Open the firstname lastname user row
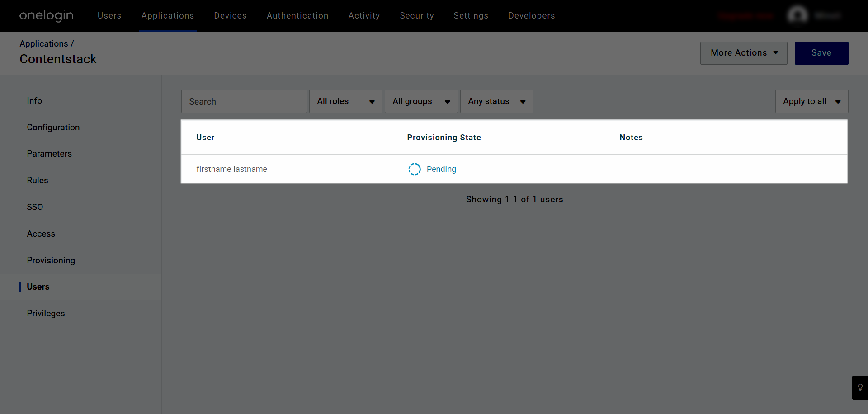 (514, 169)
